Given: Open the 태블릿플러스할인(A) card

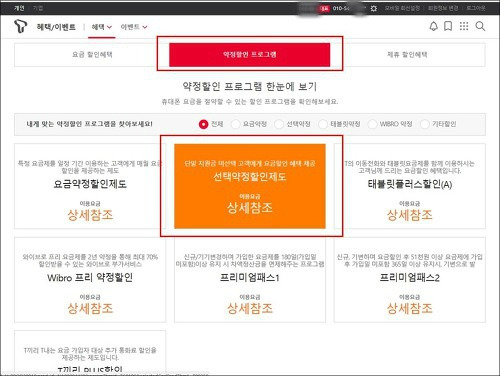Looking at the screenshot, I should 410,186.
